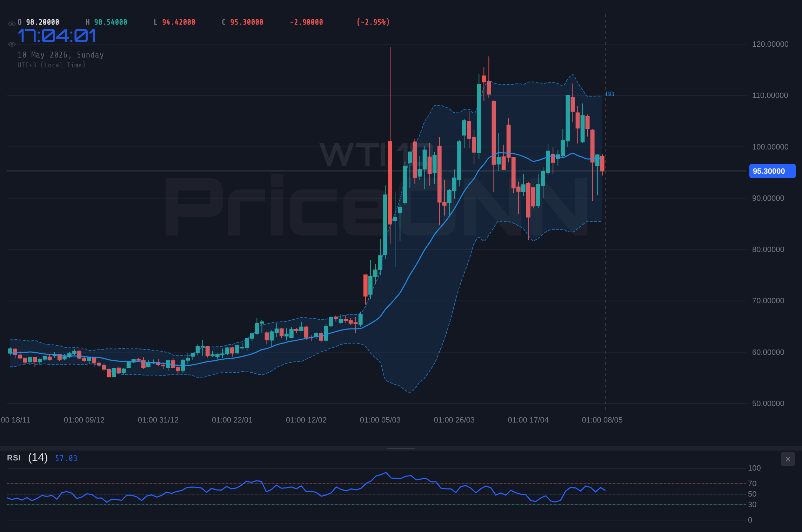Click the UTC+3 (Local Time) label
The image size is (802, 532).
(52, 65)
